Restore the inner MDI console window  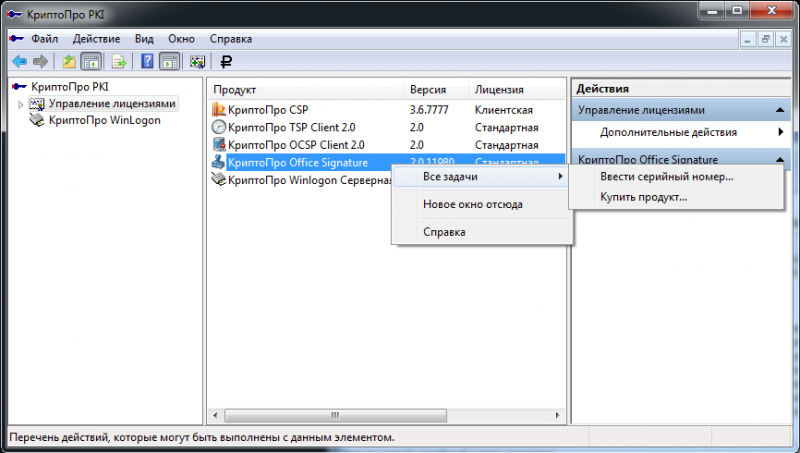[765, 39]
